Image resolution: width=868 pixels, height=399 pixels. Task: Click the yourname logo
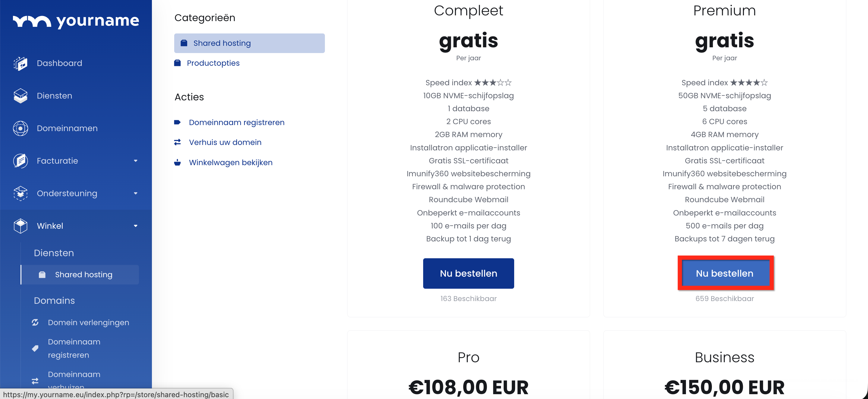coord(76,21)
